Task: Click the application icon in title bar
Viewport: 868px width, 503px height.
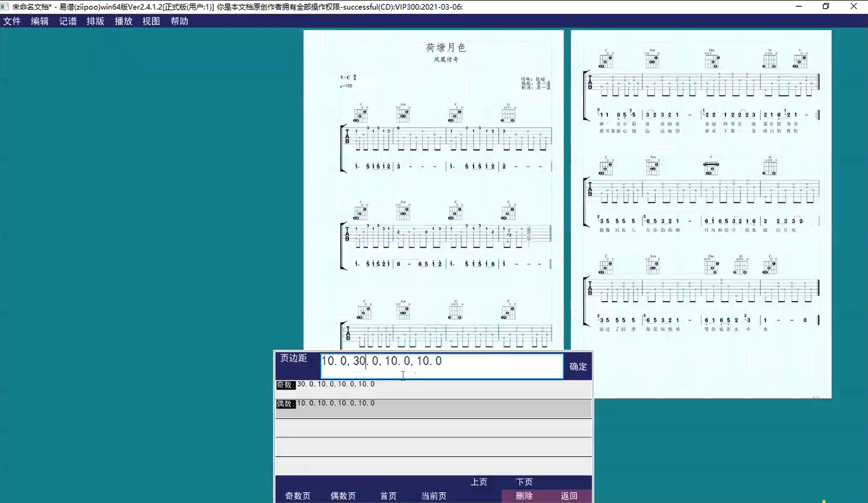Action: (x=5, y=7)
